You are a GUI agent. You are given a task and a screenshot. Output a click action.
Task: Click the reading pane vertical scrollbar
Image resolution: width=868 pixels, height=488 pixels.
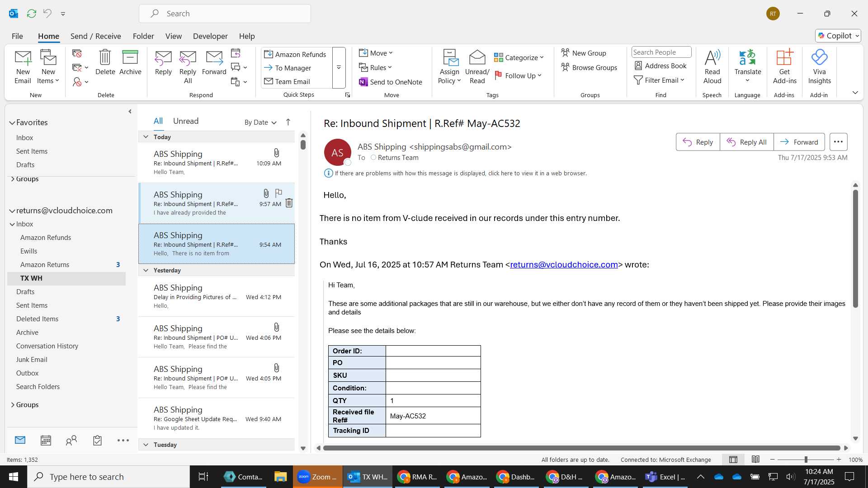855,249
